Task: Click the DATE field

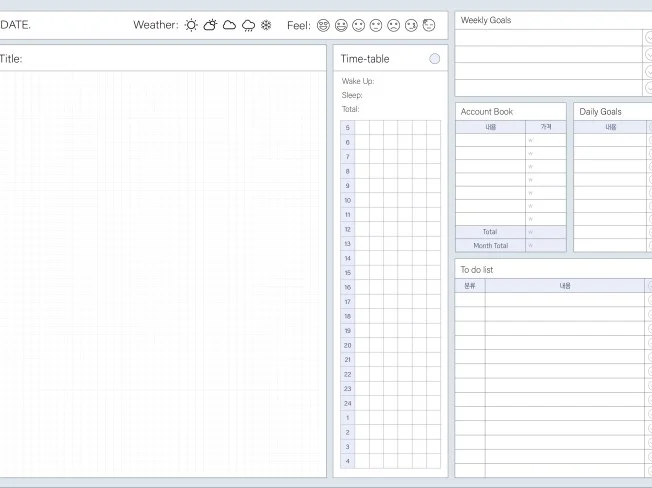Action: (60, 25)
